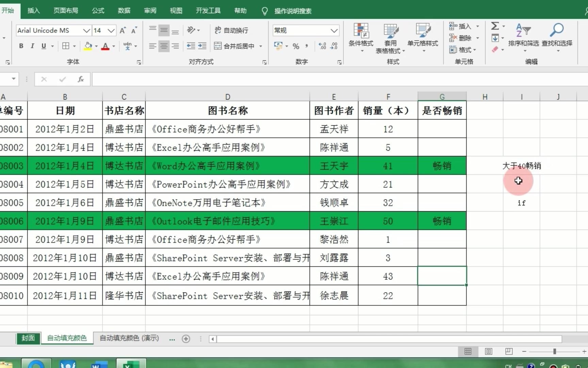Toggle middle vertical alignment
The width and height of the screenshot is (588, 368).
tap(164, 30)
